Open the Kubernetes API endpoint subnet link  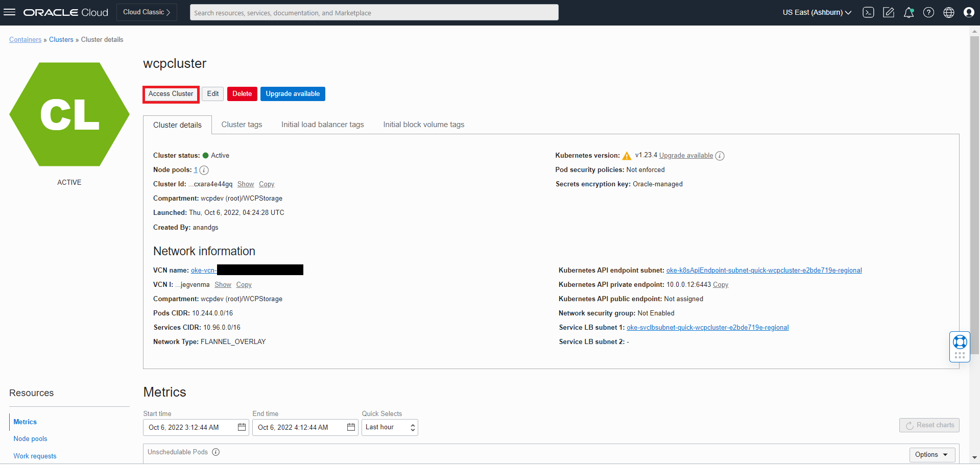pos(764,271)
